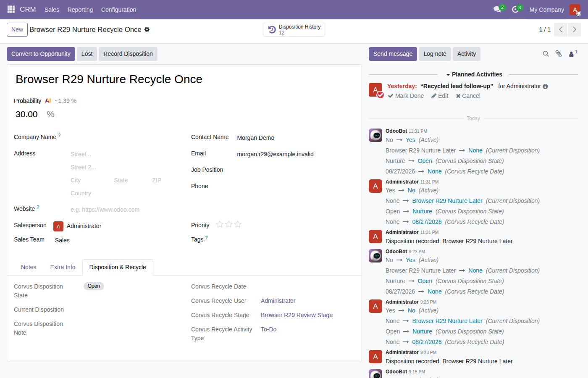This screenshot has width=588, height=378.
Task: Set priority to one star
Action: tap(220, 224)
